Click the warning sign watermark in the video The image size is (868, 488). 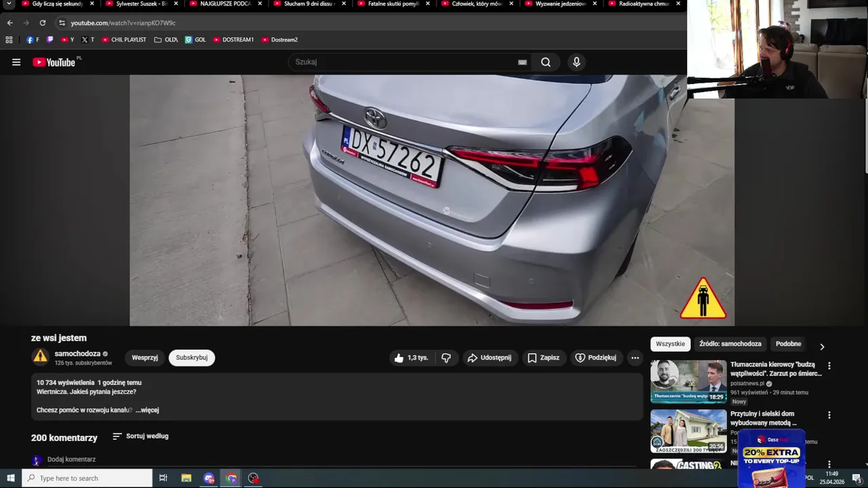[703, 298]
